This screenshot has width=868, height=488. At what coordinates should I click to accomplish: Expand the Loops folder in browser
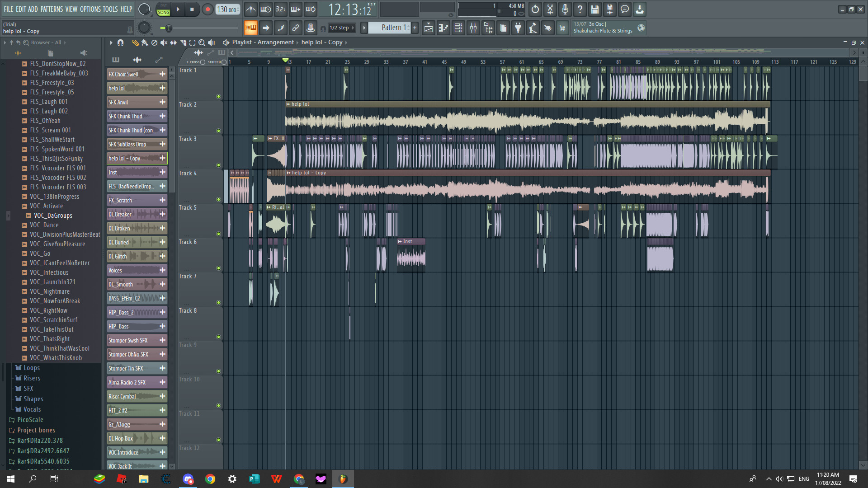click(x=30, y=368)
